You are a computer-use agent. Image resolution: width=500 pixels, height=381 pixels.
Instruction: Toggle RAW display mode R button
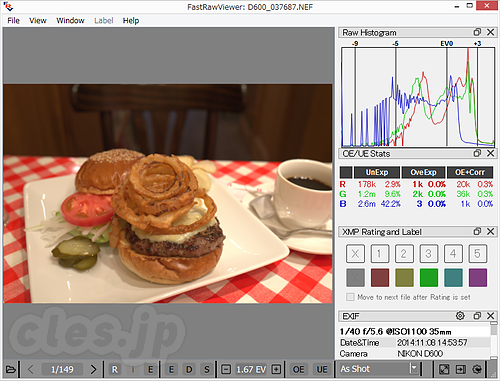coord(115,369)
